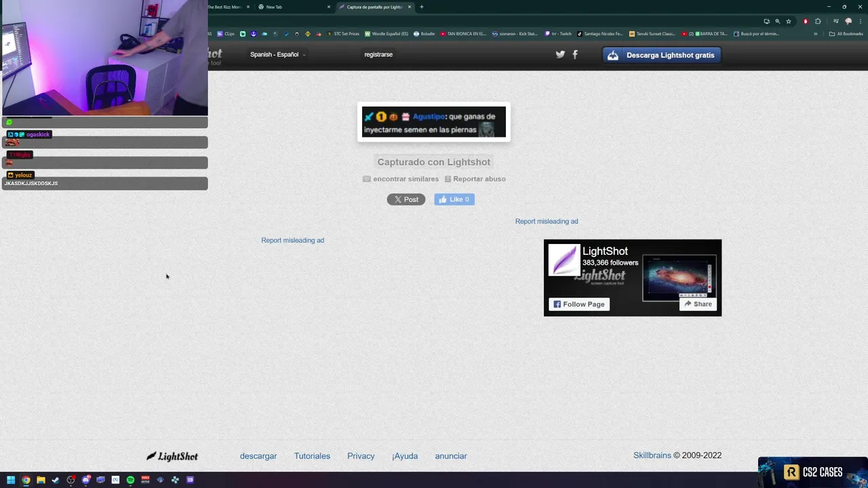
Task: Open the TAN BIONICA EN EL... bookmark
Action: click(x=463, y=34)
